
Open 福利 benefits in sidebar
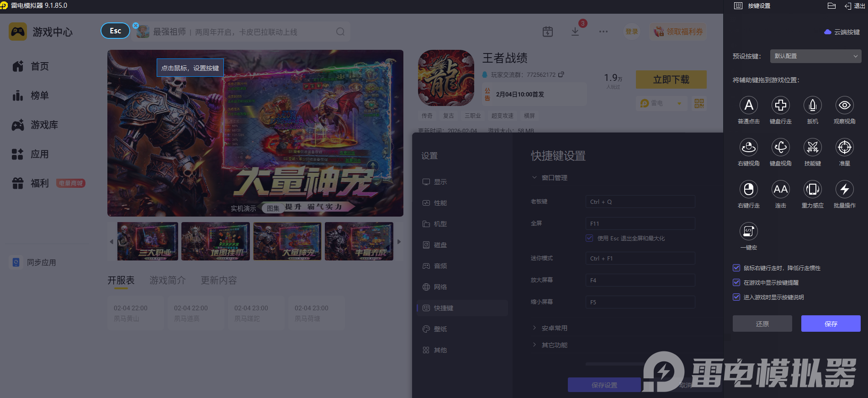coord(30,183)
